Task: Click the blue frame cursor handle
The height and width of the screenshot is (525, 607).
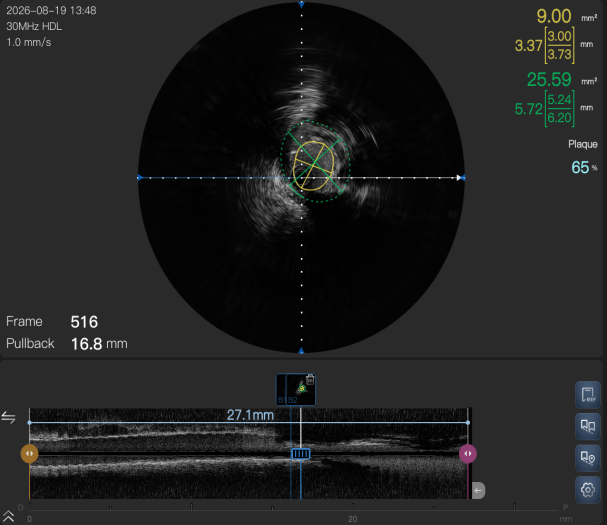Action: point(300,454)
